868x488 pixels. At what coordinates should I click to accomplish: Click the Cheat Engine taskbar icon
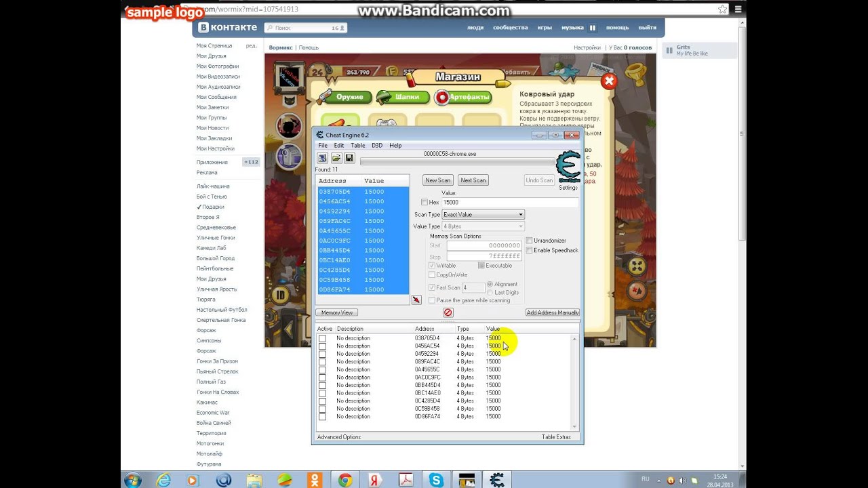[x=497, y=480]
